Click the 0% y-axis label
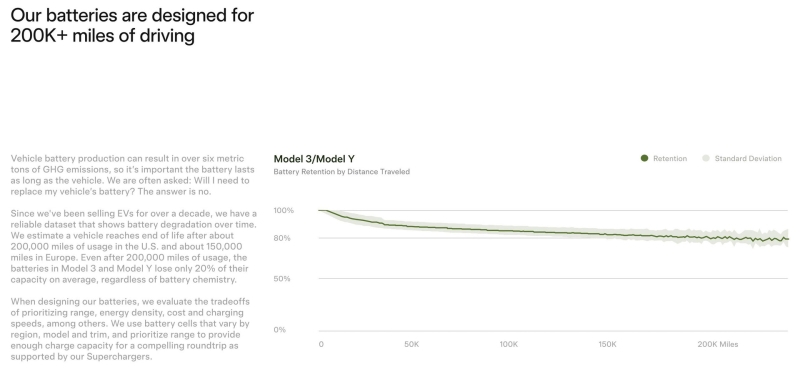The height and width of the screenshot is (374, 800). 280,330
